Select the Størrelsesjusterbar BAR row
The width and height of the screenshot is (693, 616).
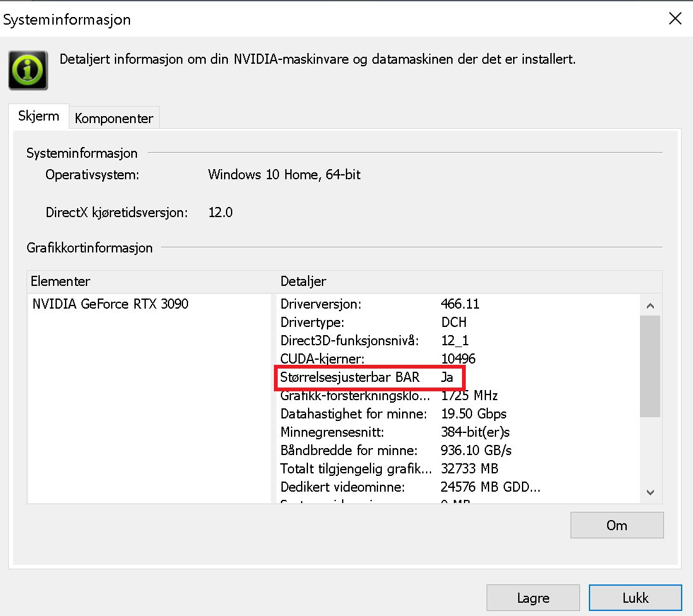tap(458, 377)
